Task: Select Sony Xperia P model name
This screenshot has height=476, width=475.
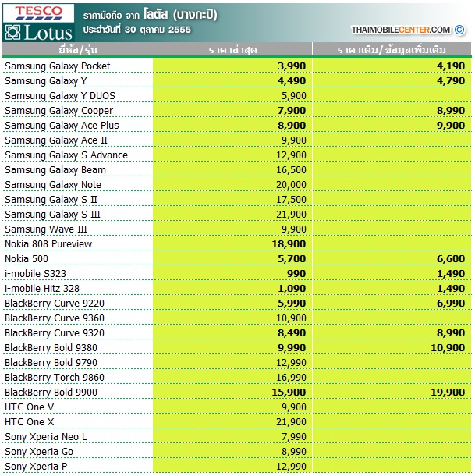Action: (36, 467)
